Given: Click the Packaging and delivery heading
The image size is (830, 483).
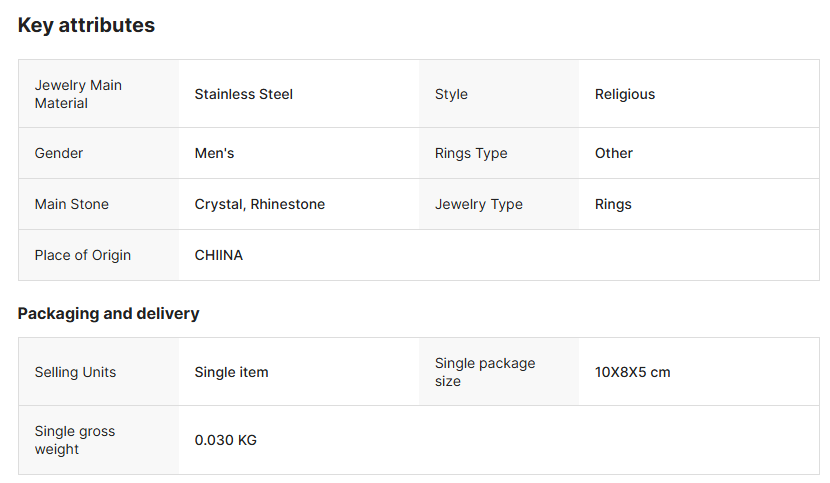Looking at the screenshot, I should coord(109,313).
